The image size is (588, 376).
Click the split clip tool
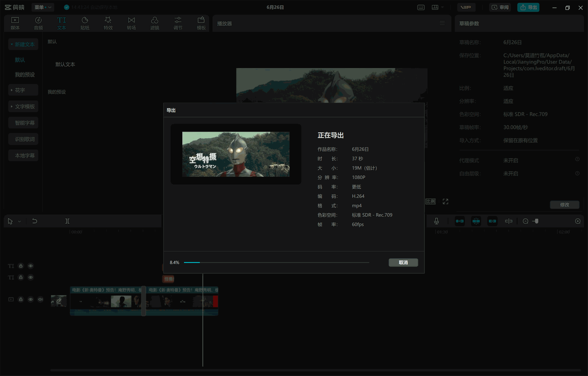[67, 221]
